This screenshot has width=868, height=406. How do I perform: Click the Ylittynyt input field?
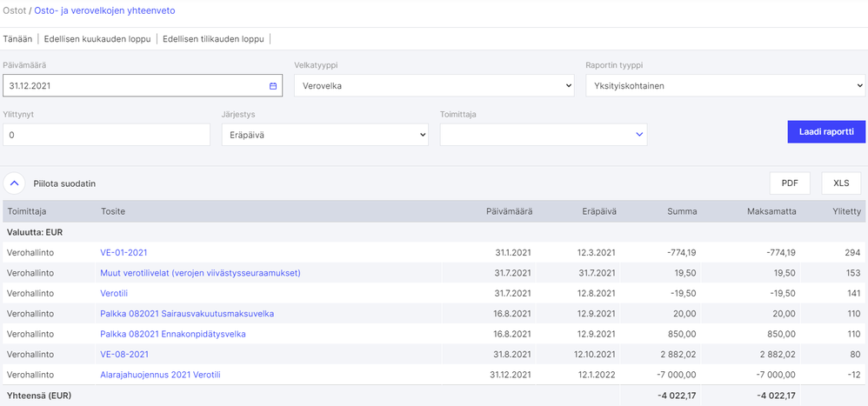pos(106,135)
